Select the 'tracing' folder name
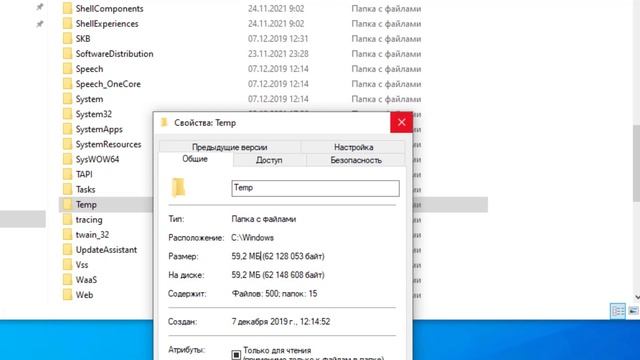This screenshot has height=360, width=640. [x=89, y=220]
